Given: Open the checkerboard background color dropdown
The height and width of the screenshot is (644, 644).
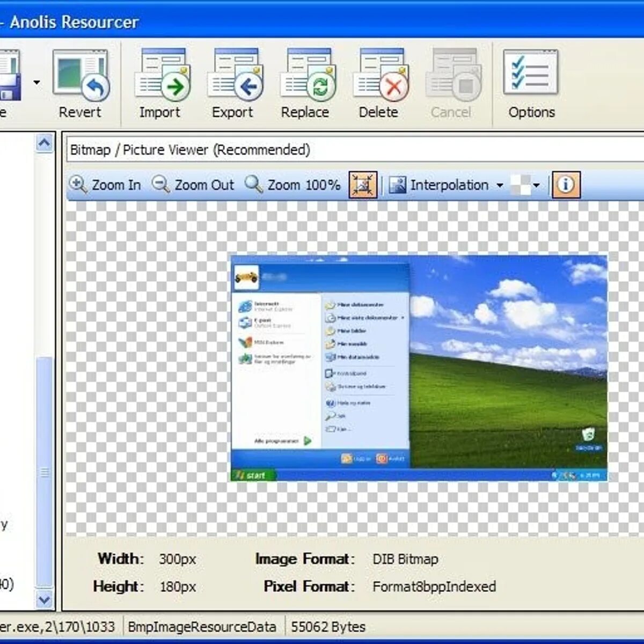Looking at the screenshot, I should 525,185.
